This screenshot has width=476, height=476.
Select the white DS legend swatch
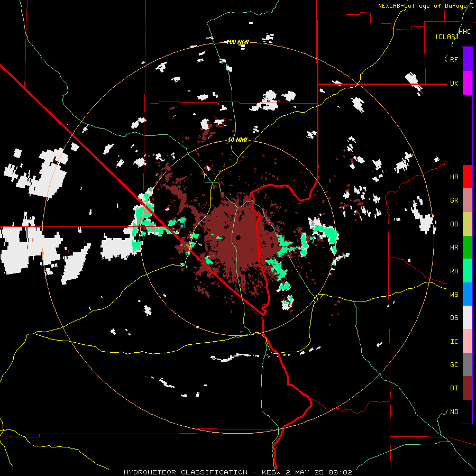467,317
